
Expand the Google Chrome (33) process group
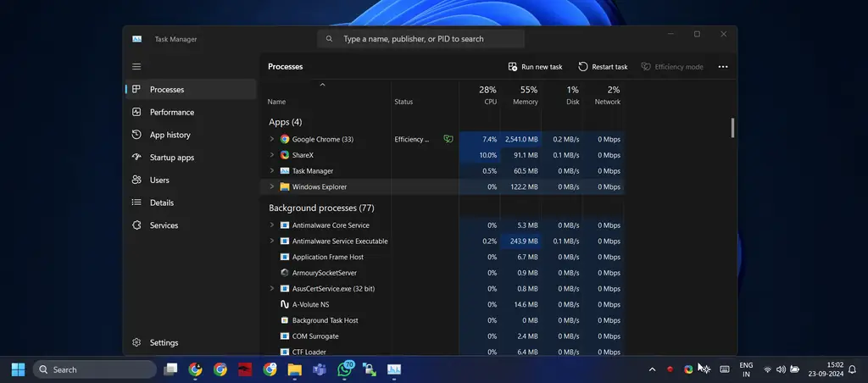(272, 140)
